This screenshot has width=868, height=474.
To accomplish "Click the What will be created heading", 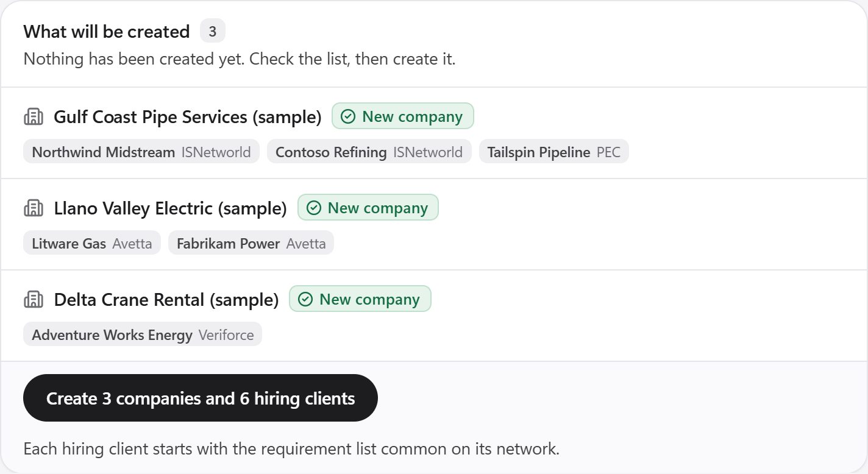I will tap(107, 31).
